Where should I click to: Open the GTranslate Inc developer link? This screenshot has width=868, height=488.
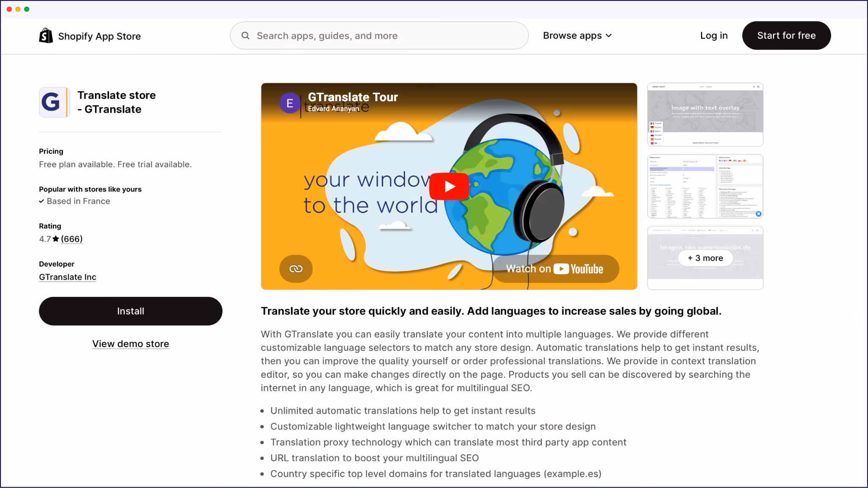[x=68, y=277]
